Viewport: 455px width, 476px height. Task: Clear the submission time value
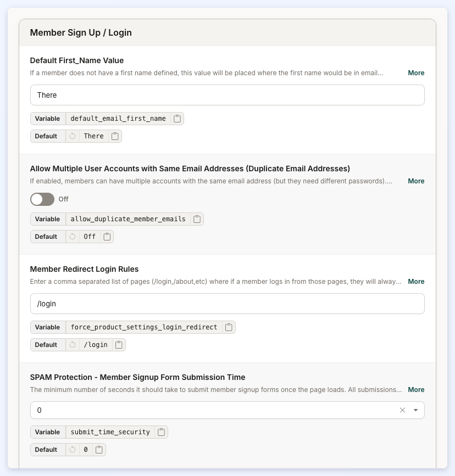(x=402, y=411)
